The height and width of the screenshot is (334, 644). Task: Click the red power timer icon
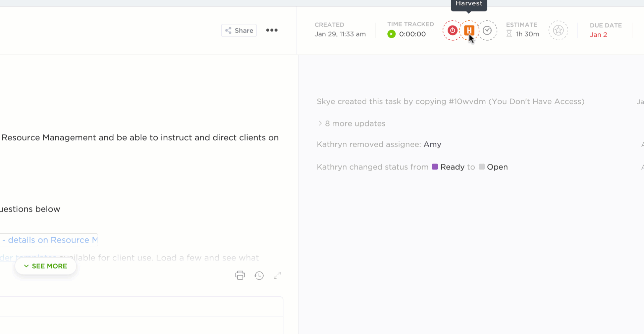coord(452,31)
